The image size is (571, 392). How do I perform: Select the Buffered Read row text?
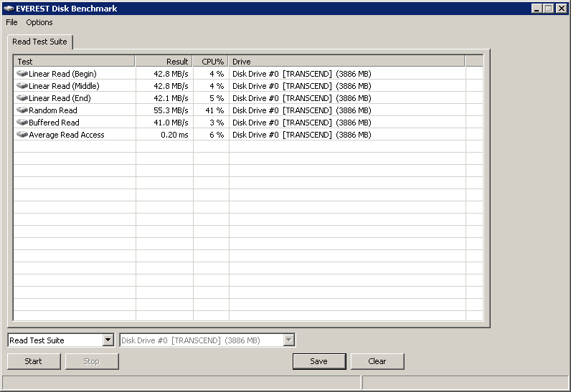point(54,123)
